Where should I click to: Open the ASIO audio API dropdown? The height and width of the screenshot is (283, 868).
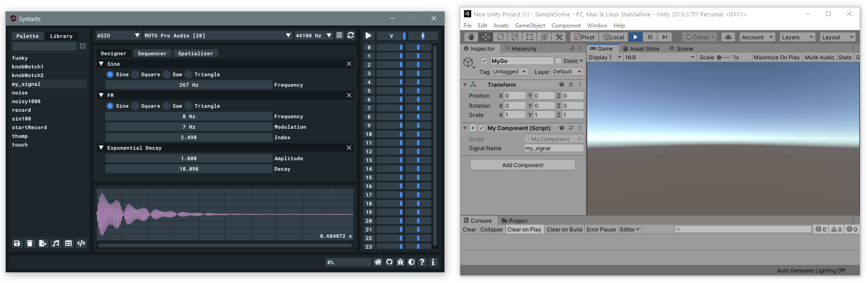pyautogui.click(x=118, y=36)
